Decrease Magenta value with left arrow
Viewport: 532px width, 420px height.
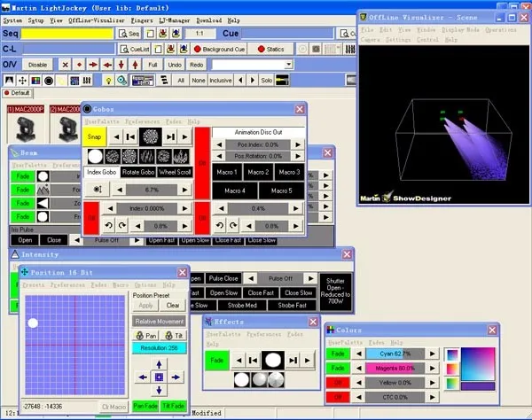[359, 368]
